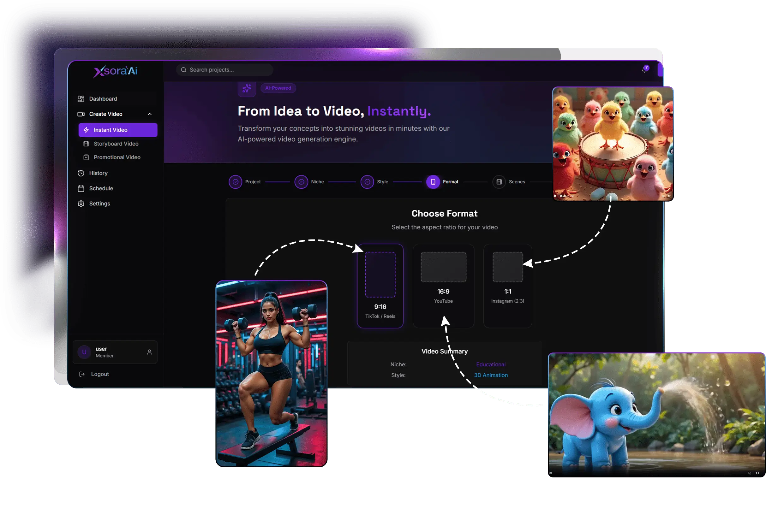Image resolution: width=784 pixels, height=532 pixels.
Task: Click the History sidebar label
Action: click(x=98, y=173)
